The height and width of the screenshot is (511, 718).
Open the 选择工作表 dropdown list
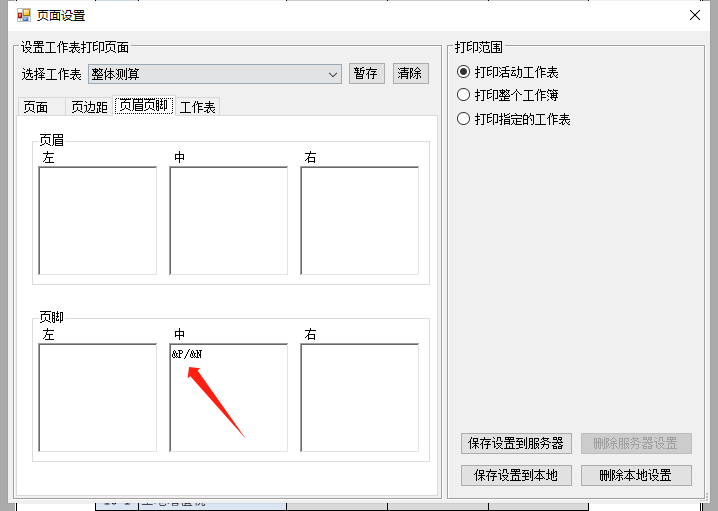pyautogui.click(x=333, y=74)
